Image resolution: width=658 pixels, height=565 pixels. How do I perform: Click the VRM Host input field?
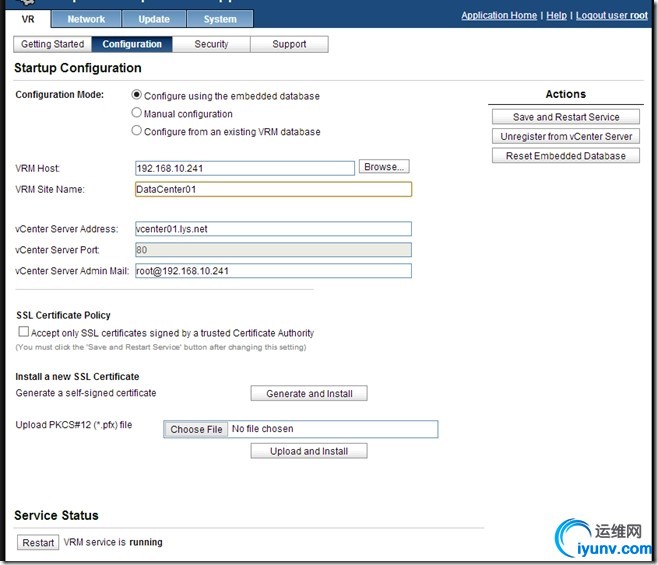point(245,168)
